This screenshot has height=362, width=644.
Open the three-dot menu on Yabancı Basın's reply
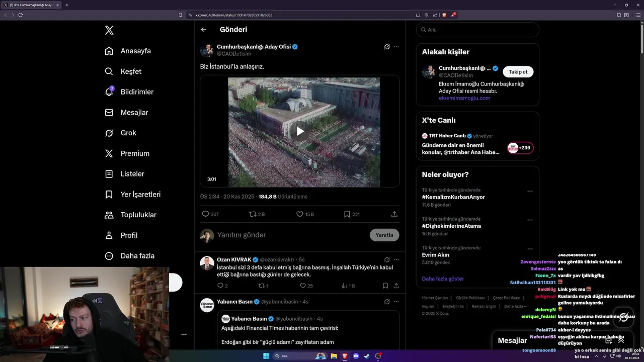396,302
